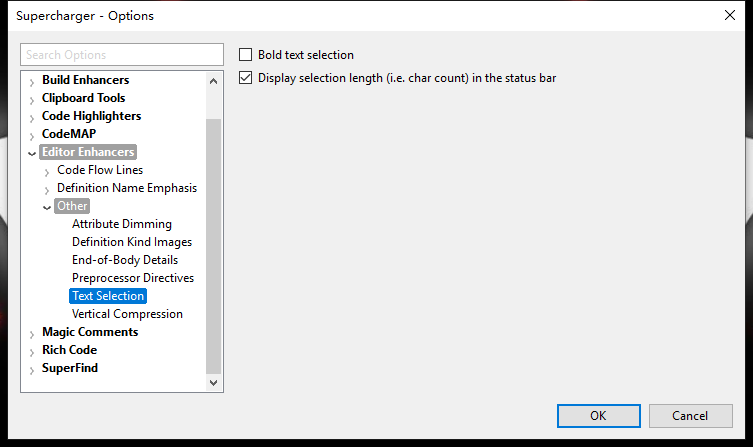This screenshot has width=753, height=447.
Task: Select Build Enhancers category
Action: [85, 80]
